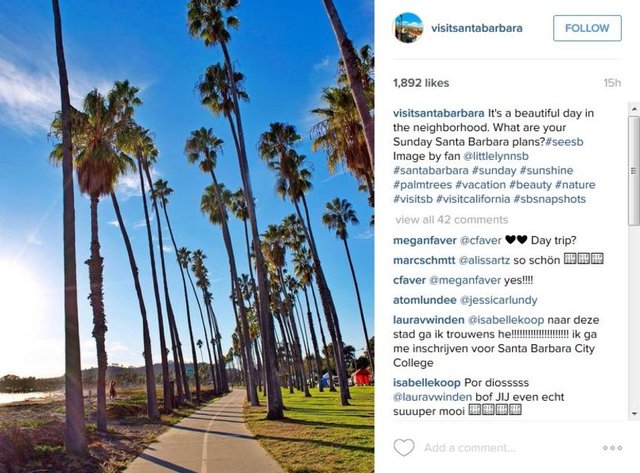Open the @littlelynnsb mention link
This screenshot has height=473, width=640.
(500, 157)
